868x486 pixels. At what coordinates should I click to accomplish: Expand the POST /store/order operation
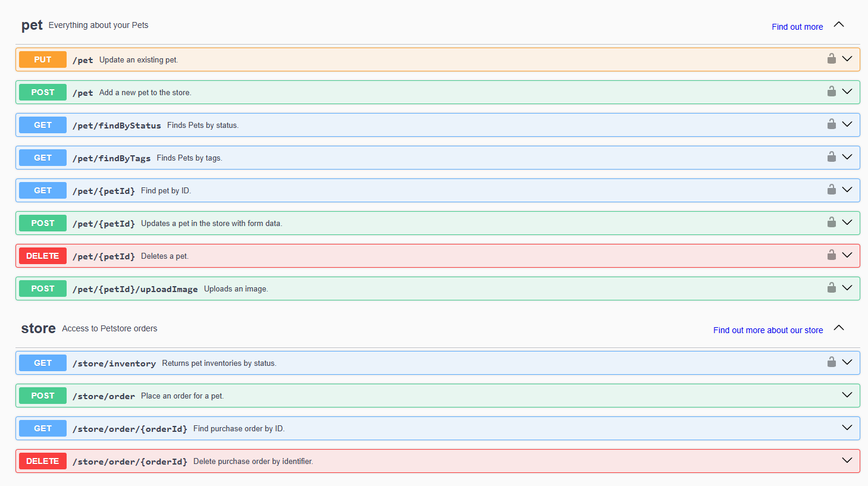click(847, 394)
